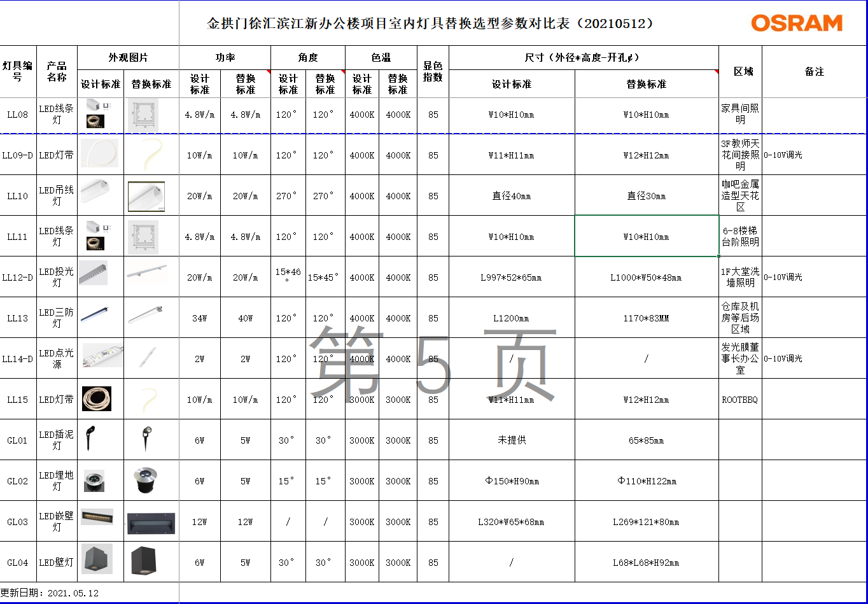
Task: Select the GL03 replacement-standard recessed wall light image
Action: pyautogui.click(x=152, y=523)
